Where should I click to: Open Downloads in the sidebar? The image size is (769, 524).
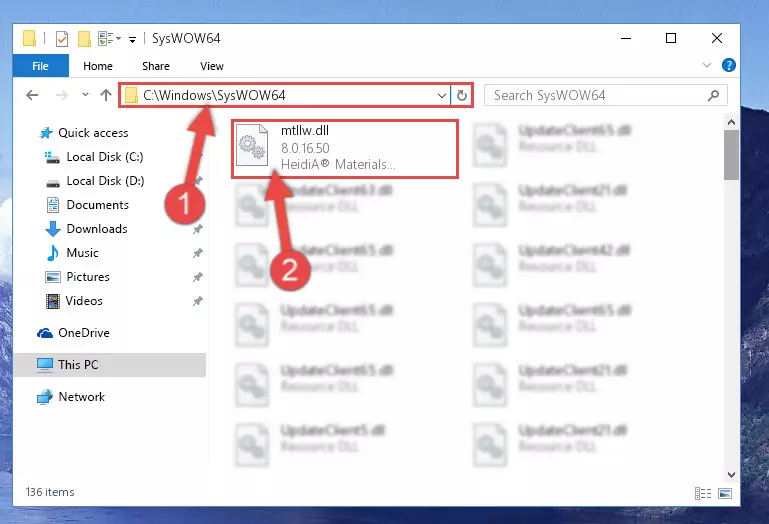pyautogui.click(x=97, y=229)
